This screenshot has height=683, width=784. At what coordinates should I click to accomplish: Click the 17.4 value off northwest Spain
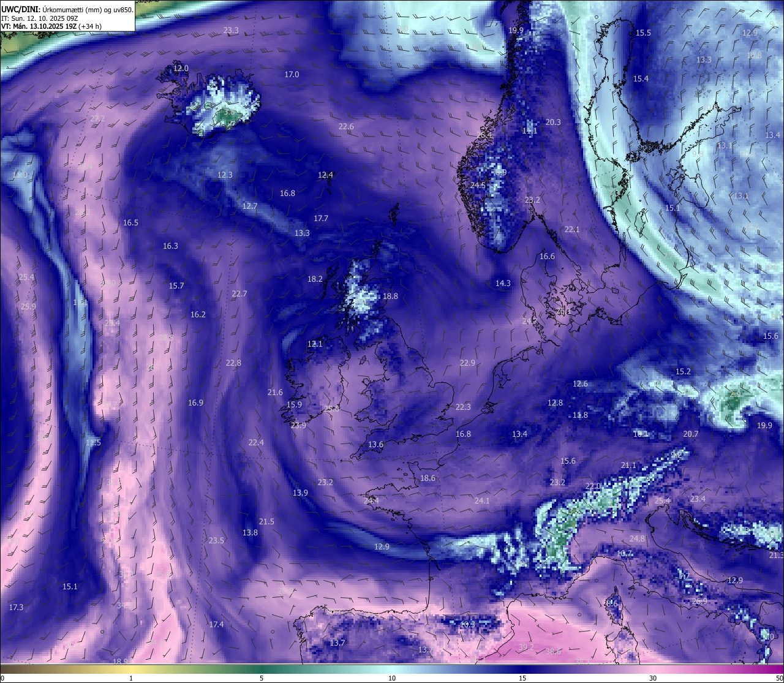pos(216,625)
